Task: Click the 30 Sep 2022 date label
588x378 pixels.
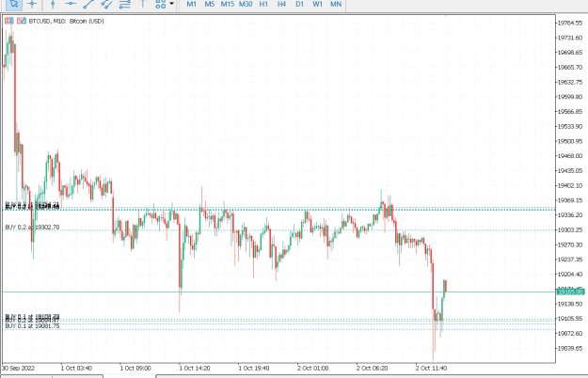Action: click(x=19, y=369)
